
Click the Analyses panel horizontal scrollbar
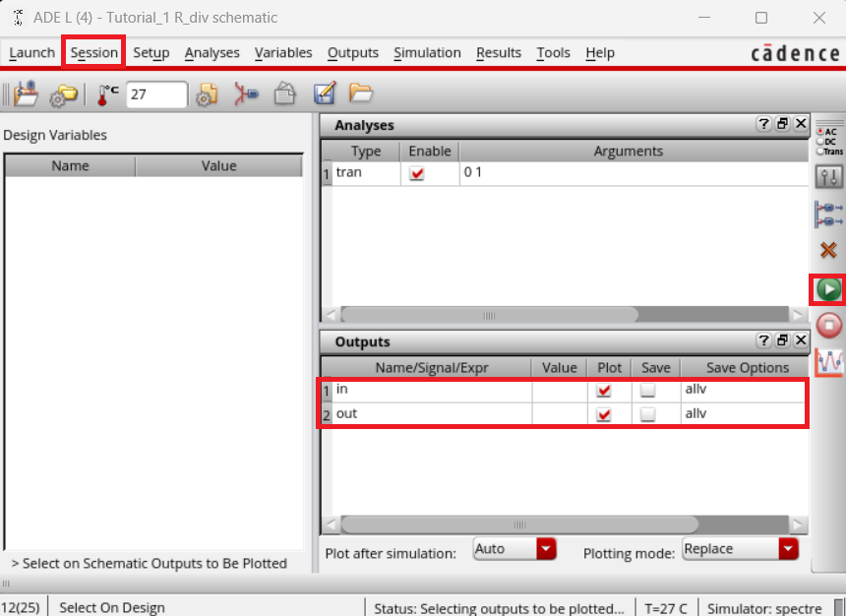click(489, 315)
